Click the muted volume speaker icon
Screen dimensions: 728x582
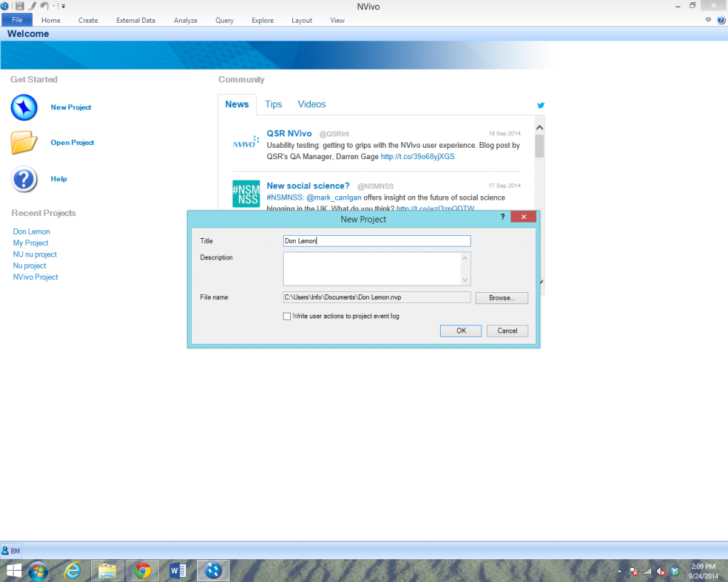pyautogui.click(x=660, y=571)
